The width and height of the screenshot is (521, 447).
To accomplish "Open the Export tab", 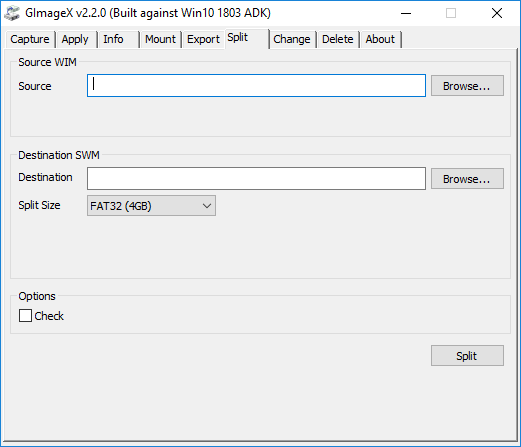I will point(203,39).
